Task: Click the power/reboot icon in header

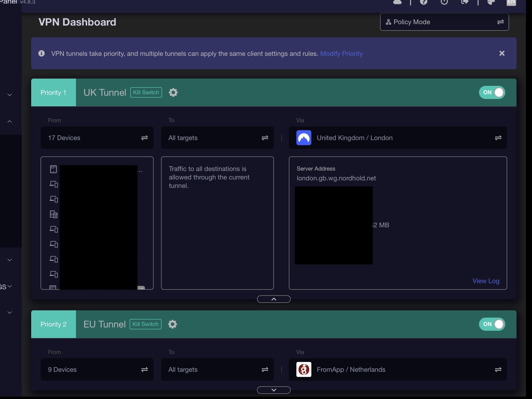Action: pyautogui.click(x=444, y=2)
